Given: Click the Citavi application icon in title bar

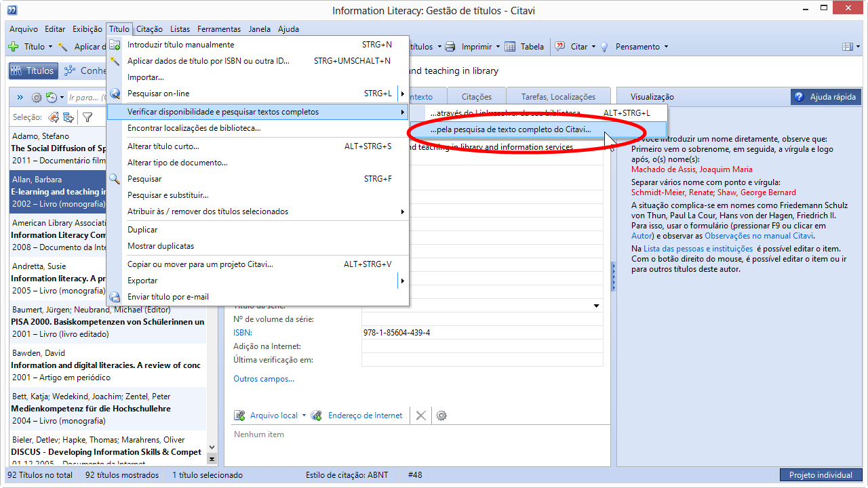Looking at the screenshot, I should tap(12, 10).
